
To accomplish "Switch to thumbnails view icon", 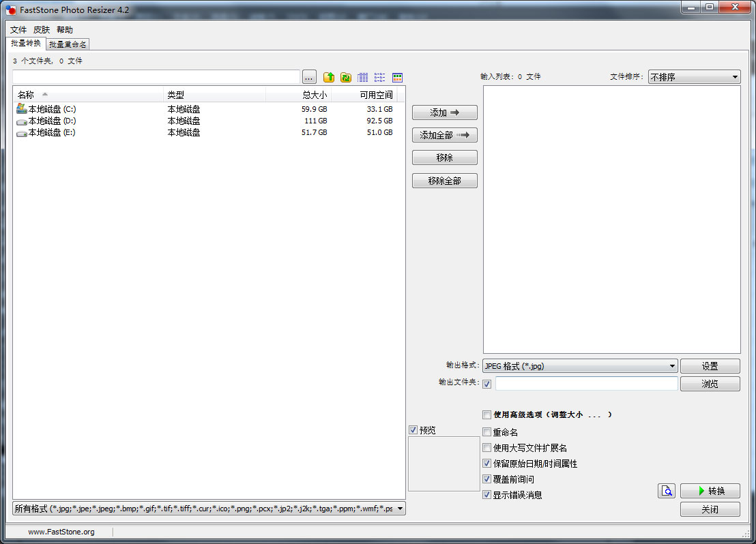I will click(397, 77).
